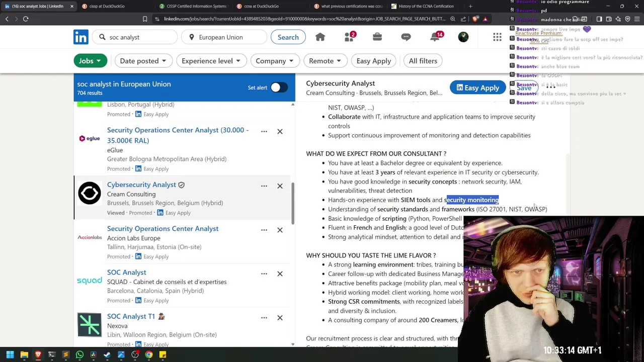This screenshot has width=644, height=362.
Task: Open Brave Leo AI sparkle icon
Action: pos(618,19)
